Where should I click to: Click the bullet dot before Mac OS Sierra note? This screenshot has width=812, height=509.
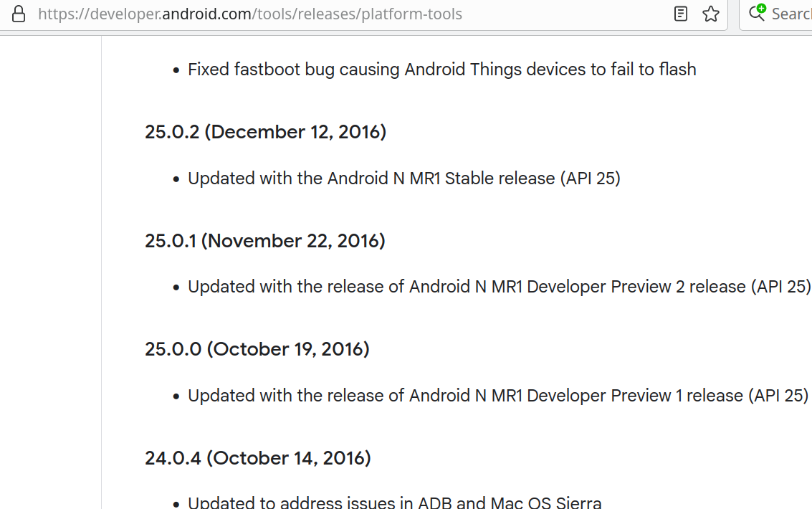[176, 503]
